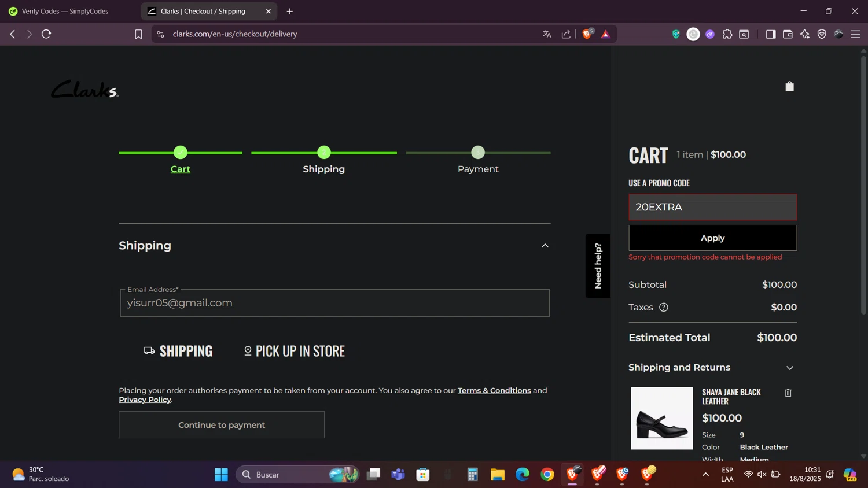
Task: Open Brave Shields lion icon
Action: [x=587, y=34]
